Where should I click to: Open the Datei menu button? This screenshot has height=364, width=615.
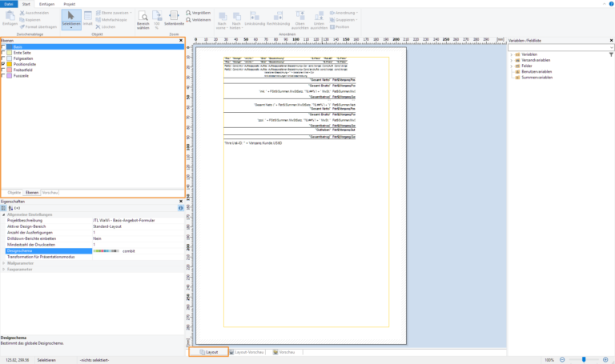(x=9, y=4)
